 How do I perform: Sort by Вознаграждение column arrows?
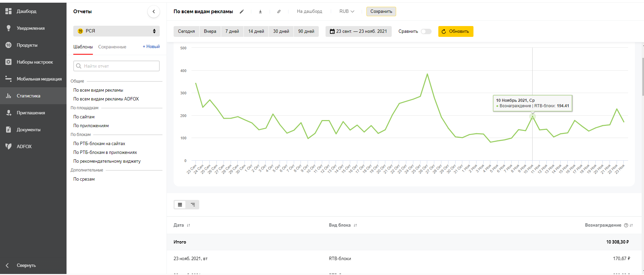[x=631, y=225]
